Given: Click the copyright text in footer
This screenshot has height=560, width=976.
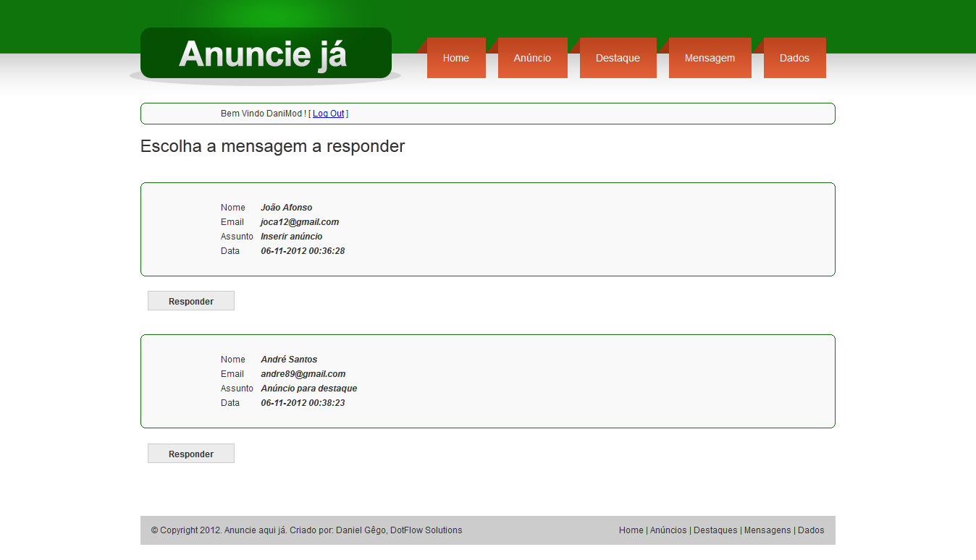Looking at the screenshot, I should (307, 530).
